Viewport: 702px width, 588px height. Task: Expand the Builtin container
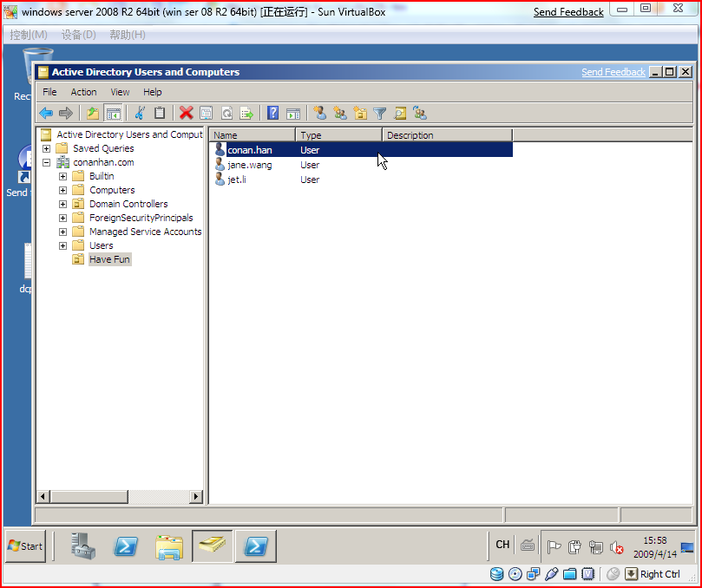click(x=62, y=176)
